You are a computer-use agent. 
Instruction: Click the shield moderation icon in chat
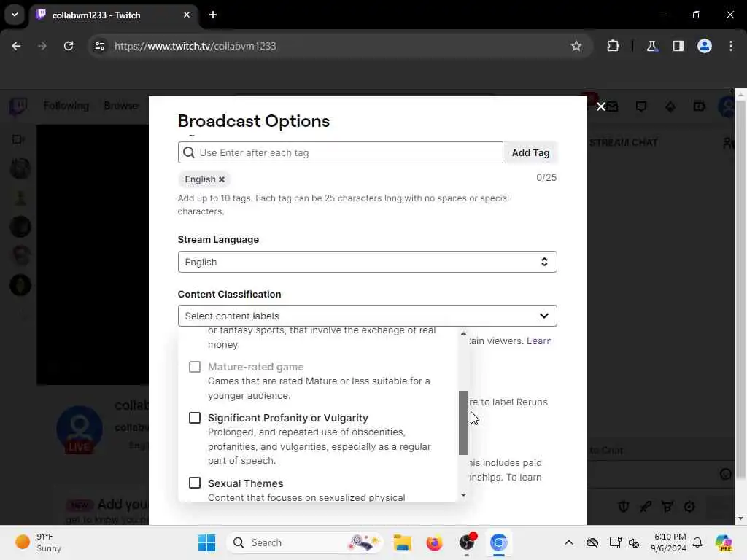(624, 507)
